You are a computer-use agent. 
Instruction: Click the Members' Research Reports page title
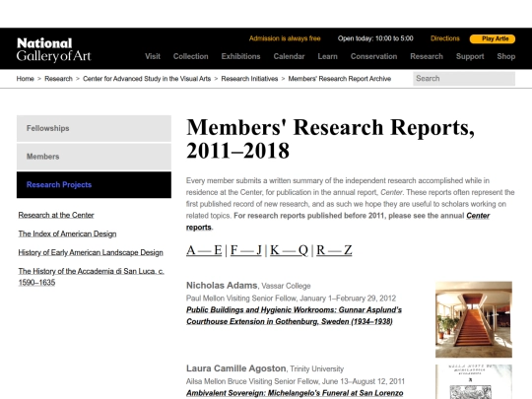[330, 139]
